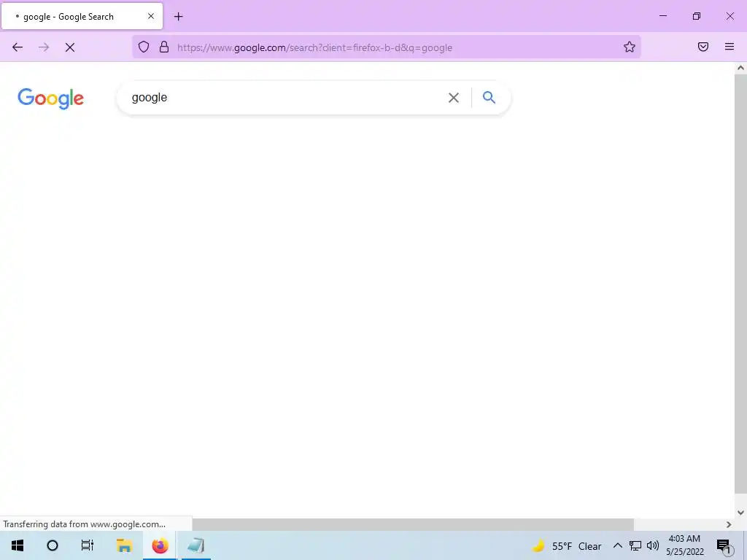This screenshot has width=747, height=560.
Task: Click the forward navigation arrow
Action: point(44,47)
